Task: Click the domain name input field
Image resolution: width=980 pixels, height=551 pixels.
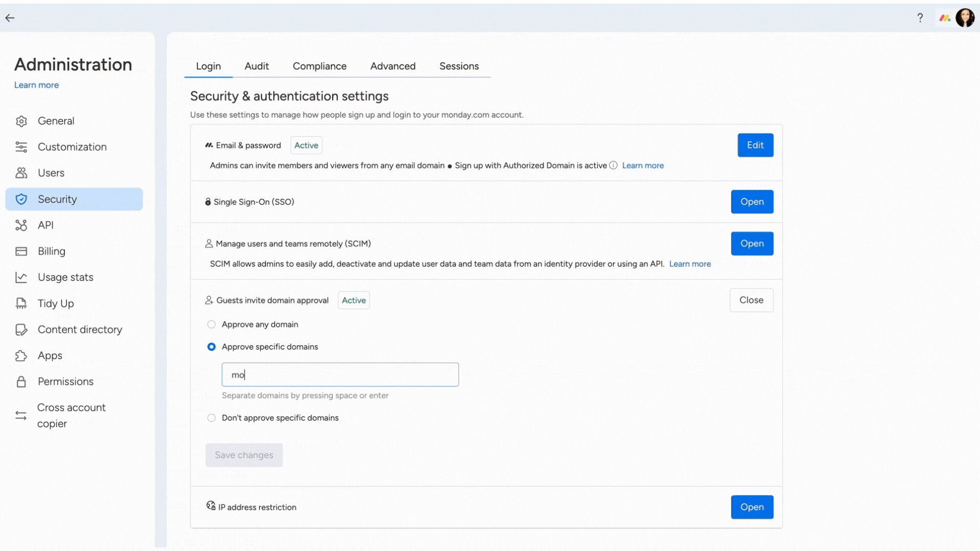Action: (340, 374)
